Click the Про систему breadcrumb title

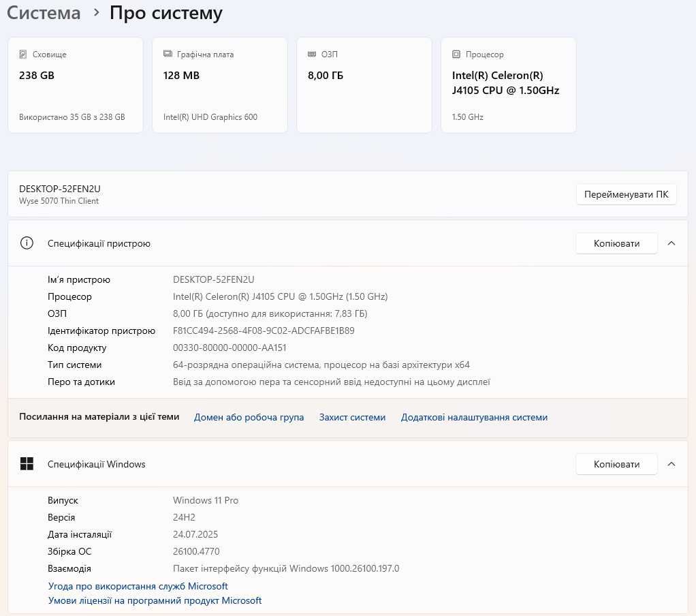[x=165, y=13]
